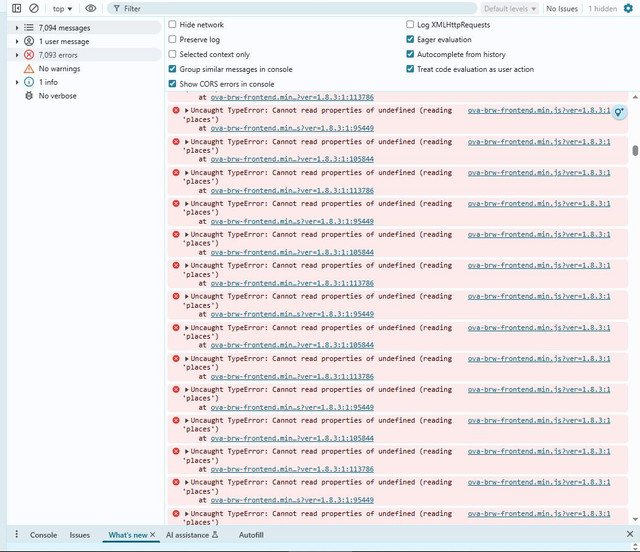This screenshot has height=552, width=640.
Task: Switch to the Issues drawer tab
Action: tap(80, 535)
